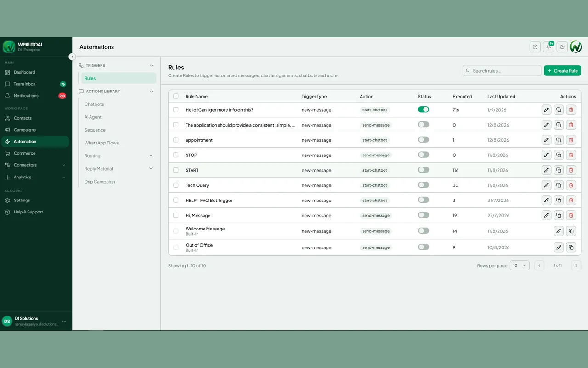Collapse the Triggers section
Screen dimensions: 588x368
[x=152, y=65]
